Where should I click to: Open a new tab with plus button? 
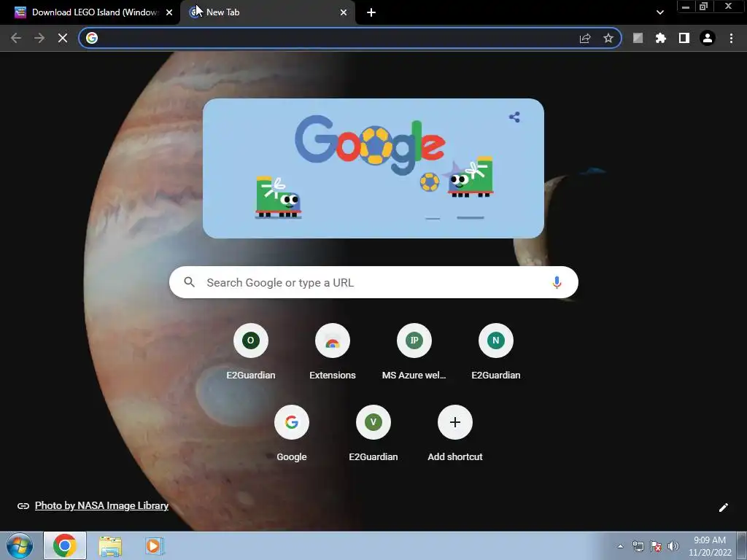click(x=371, y=12)
